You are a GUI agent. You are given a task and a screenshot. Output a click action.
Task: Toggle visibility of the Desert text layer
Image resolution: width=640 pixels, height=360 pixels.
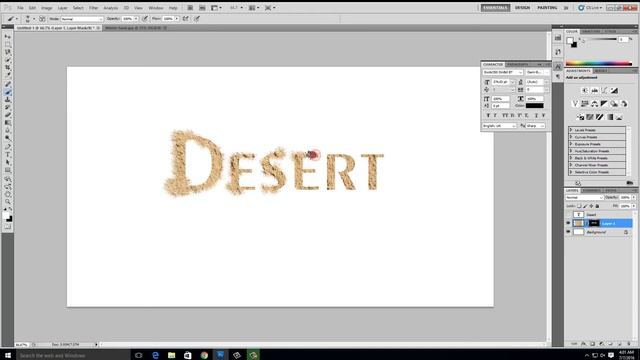tap(568, 214)
